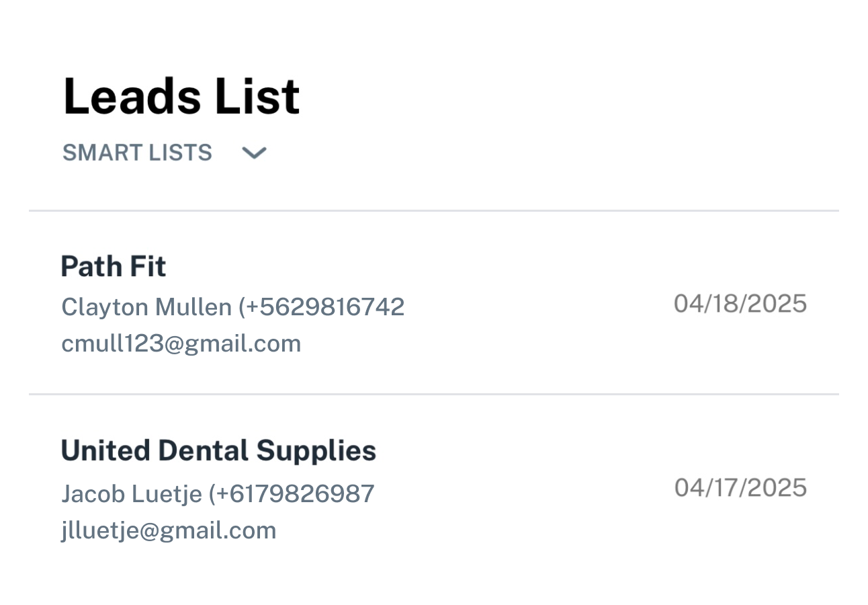Click the email jlluetje@gmail.com
Screen dimensions: 868x605
click(168, 530)
